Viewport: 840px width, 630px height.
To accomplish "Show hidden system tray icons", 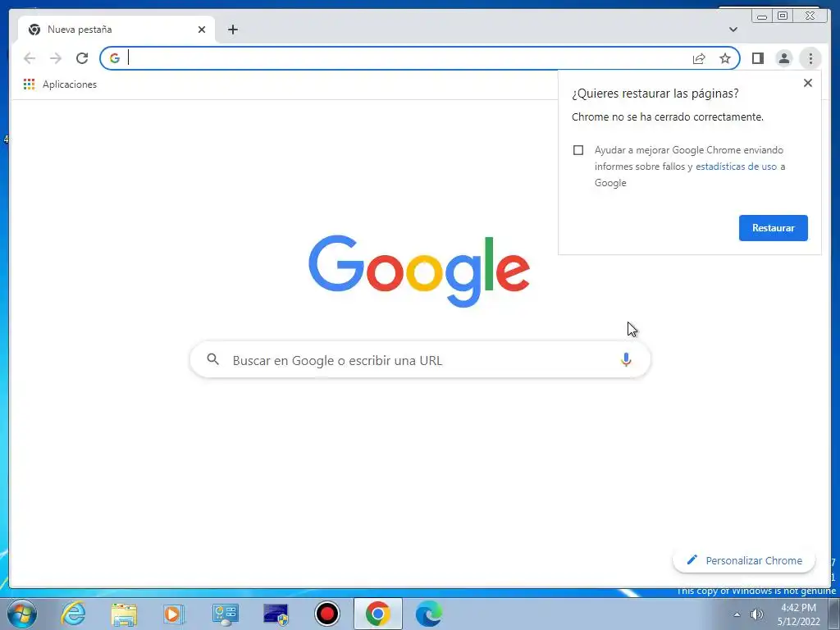I will click(x=737, y=614).
